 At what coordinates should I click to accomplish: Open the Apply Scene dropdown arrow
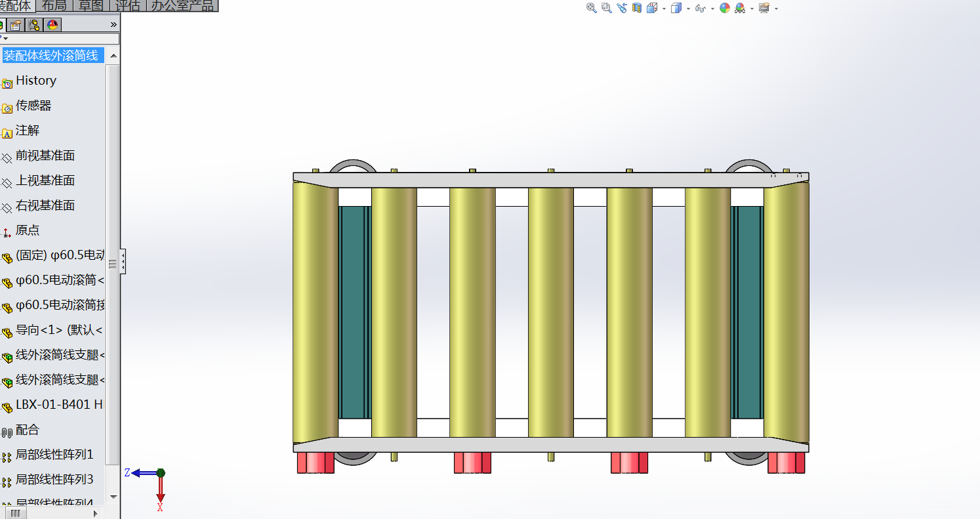pyautogui.click(x=752, y=9)
